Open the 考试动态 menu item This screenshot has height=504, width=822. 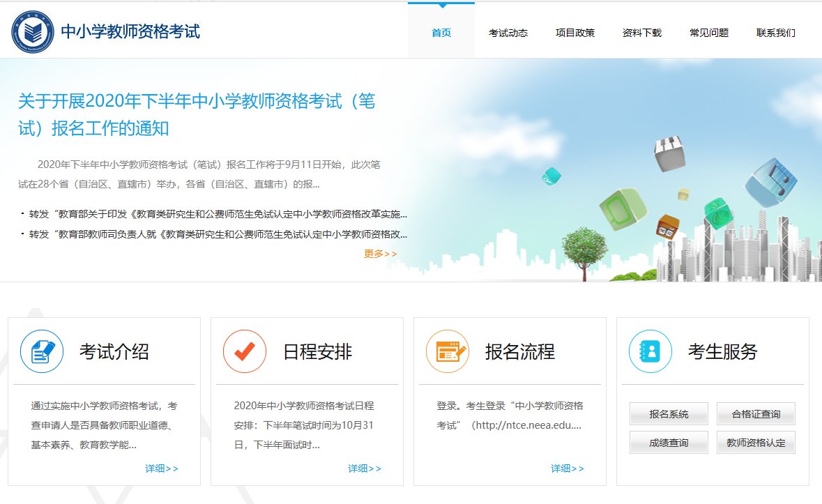click(x=508, y=33)
